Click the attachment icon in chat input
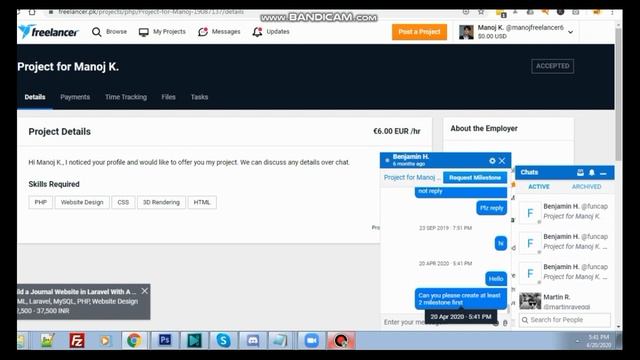The height and width of the screenshot is (360, 640). click(505, 323)
